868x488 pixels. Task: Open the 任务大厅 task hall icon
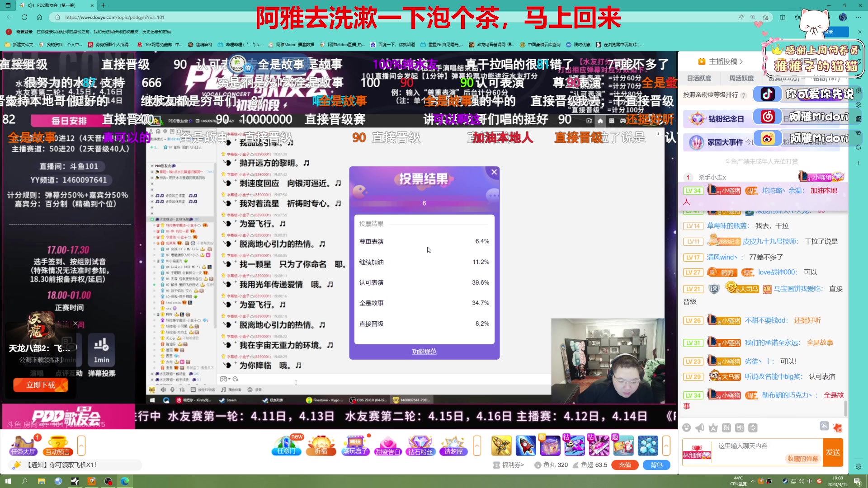[23, 446]
